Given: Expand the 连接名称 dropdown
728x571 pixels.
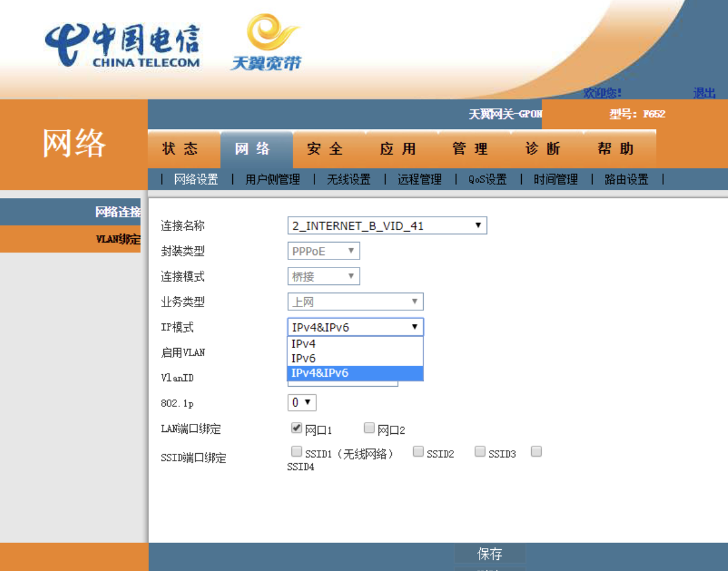Looking at the screenshot, I should (x=387, y=225).
